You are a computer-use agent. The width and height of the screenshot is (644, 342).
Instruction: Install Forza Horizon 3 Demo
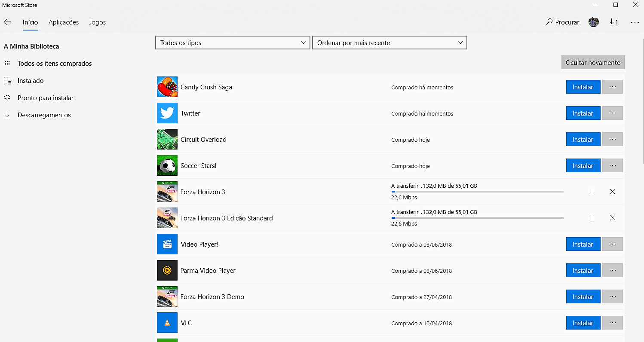click(x=583, y=296)
